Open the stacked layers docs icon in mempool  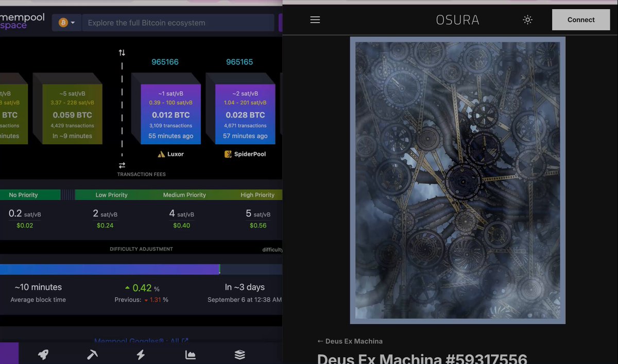239,354
